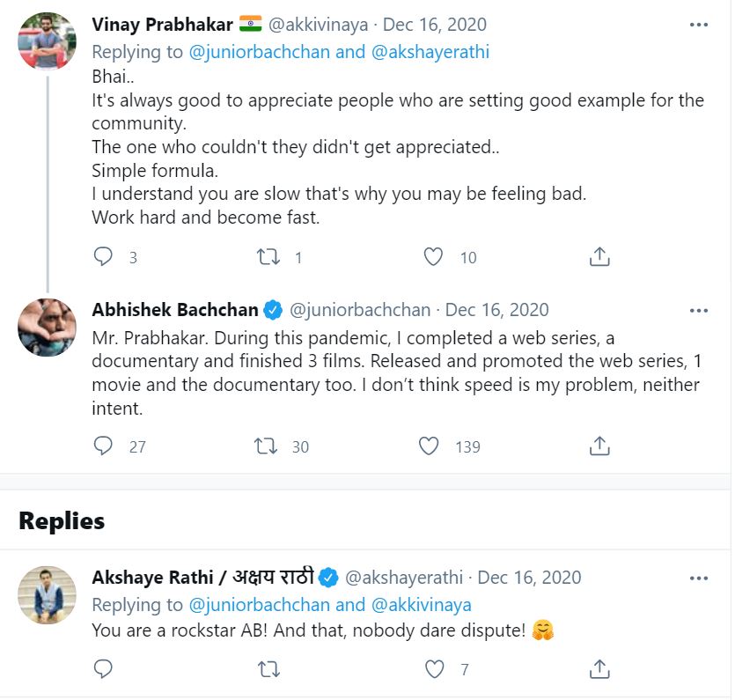735x700 pixels.
Task: Share Akshaye Rathi's tweet
Action: pos(599,669)
